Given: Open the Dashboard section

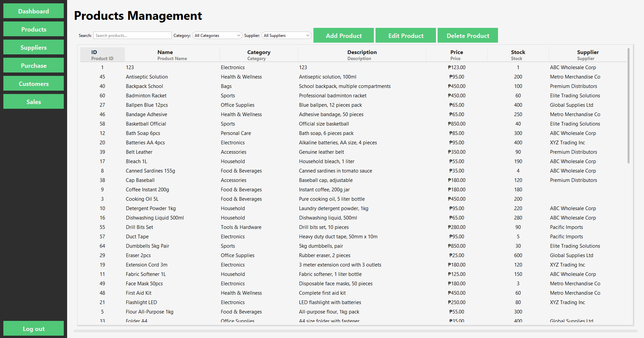Looking at the screenshot, I should (x=33, y=11).
